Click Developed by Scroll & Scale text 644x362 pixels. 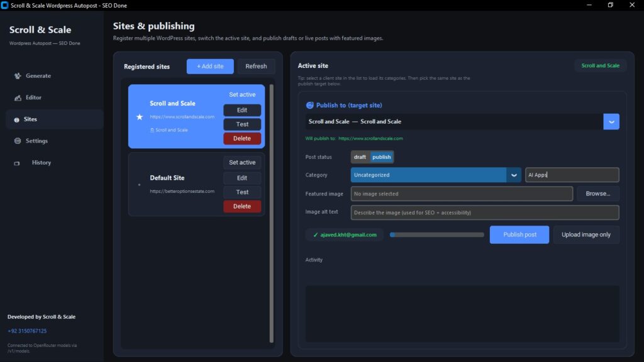(42, 317)
